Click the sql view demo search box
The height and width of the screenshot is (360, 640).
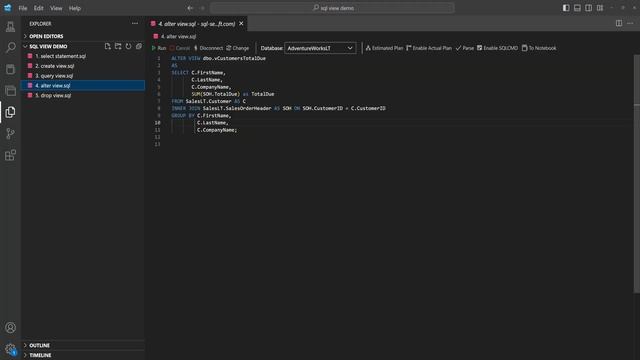[x=332, y=8]
